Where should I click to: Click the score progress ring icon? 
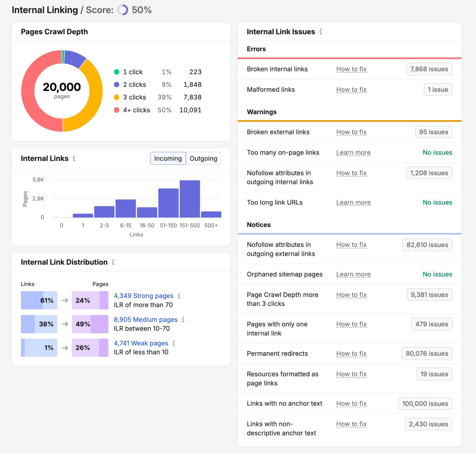(x=123, y=10)
